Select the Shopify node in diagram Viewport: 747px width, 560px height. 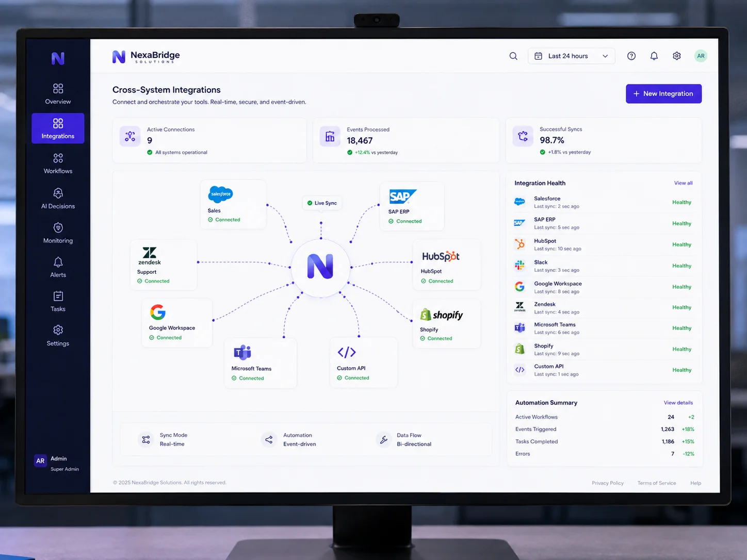pos(446,324)
